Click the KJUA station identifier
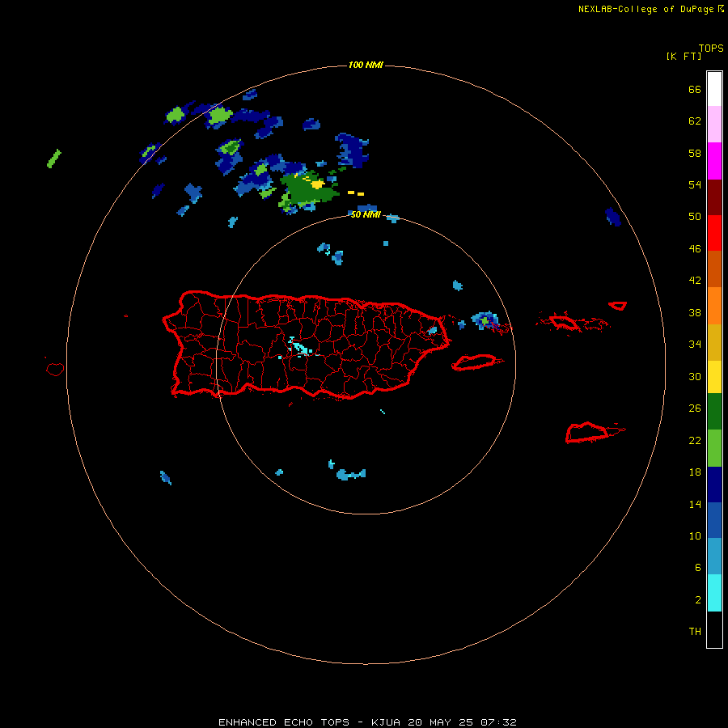This screenshot has height=728, width=728. (386, 722)
